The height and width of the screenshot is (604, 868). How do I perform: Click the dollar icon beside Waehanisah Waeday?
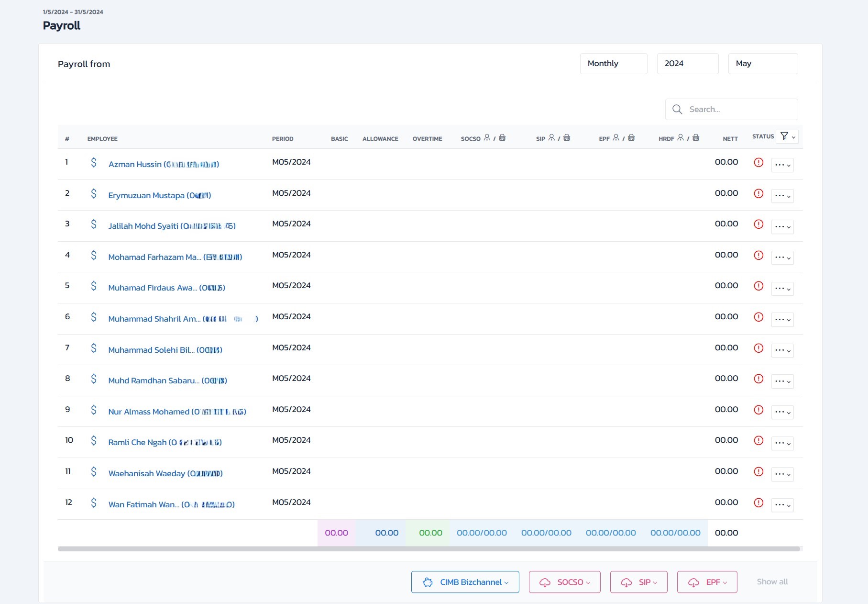94,472
